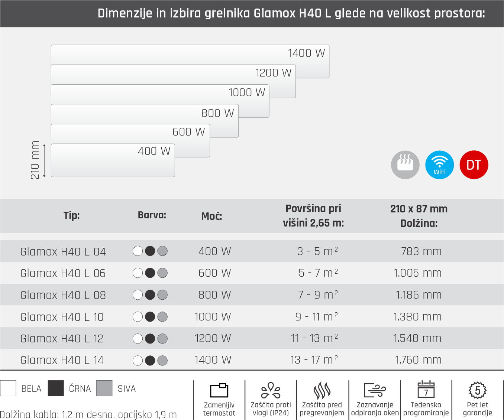Click the 'Barva:' column header
The height and width of the screenshot is (420, 504).
tap(152, 215)
